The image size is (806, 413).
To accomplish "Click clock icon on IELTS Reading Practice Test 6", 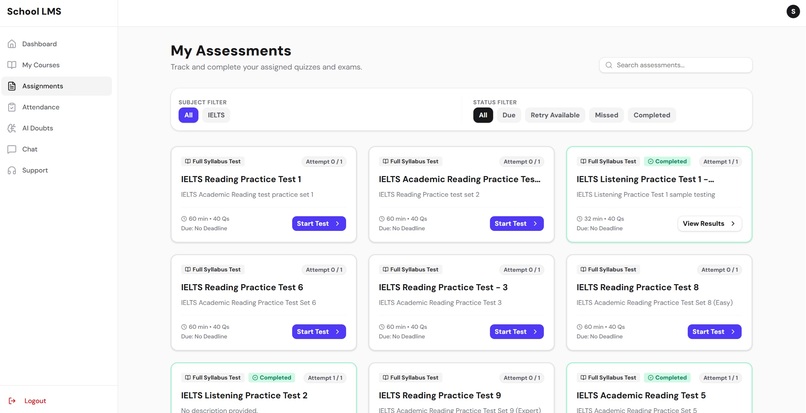I will coord(184,327).
